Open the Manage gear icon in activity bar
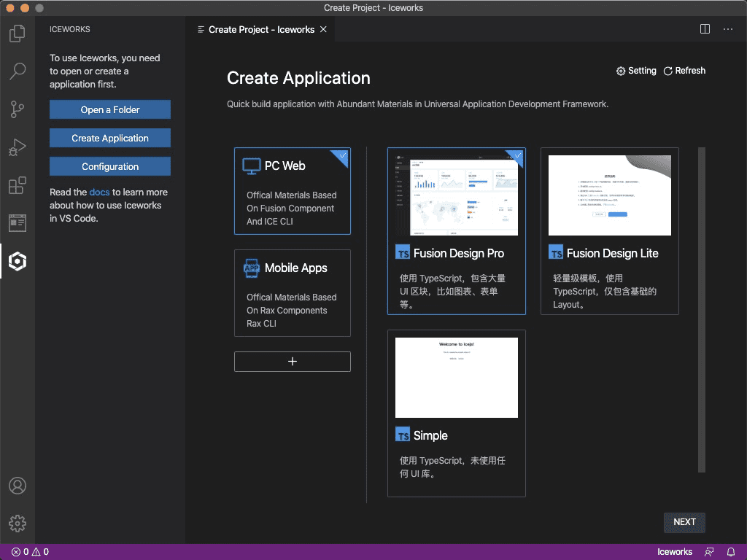The height and width of the screenshot is (560, 747). (x=18, y=524)
